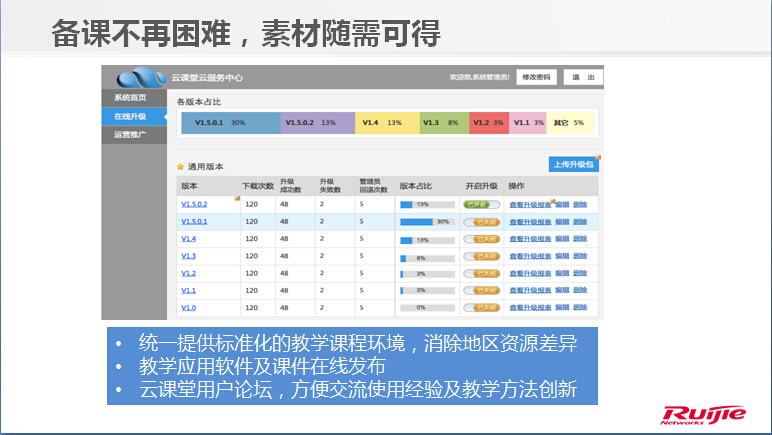
Task: Toggle the 开启升级 switch for V1.5.0.2
Action: 482,204
